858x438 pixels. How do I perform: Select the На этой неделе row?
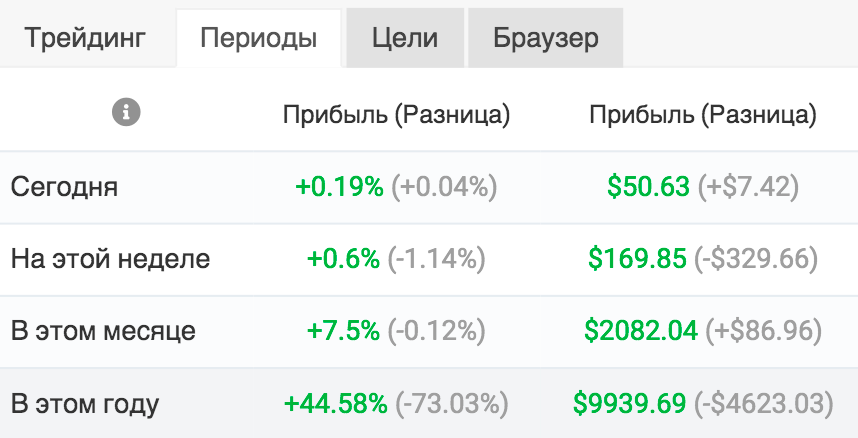tap(429, 259)
